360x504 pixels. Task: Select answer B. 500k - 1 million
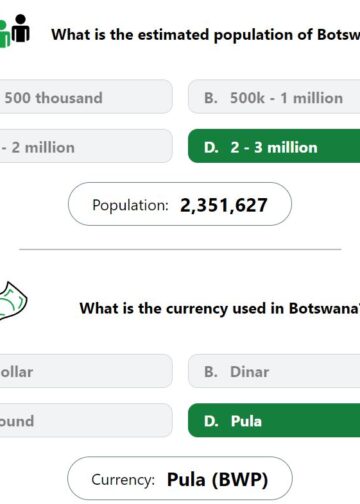[x=274, y=97]
